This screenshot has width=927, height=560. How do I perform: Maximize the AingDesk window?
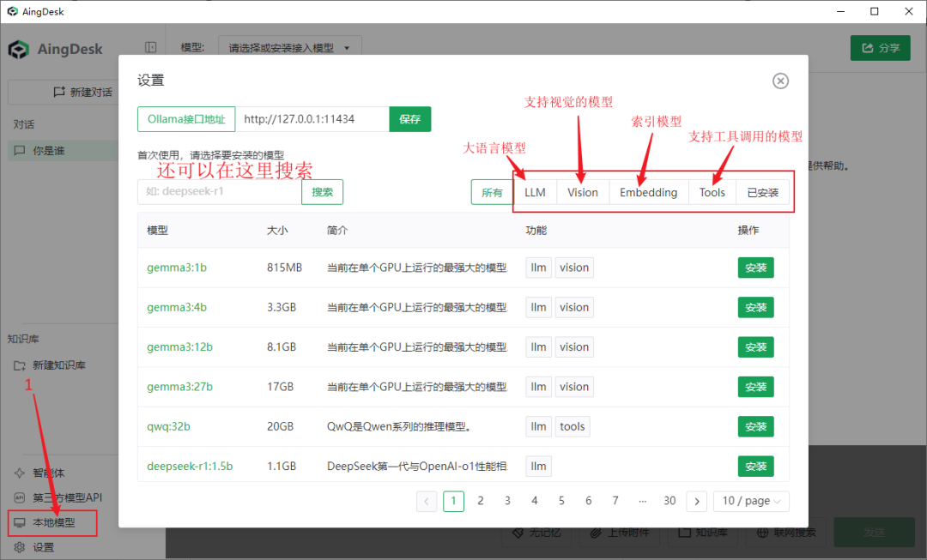point(875,11)
